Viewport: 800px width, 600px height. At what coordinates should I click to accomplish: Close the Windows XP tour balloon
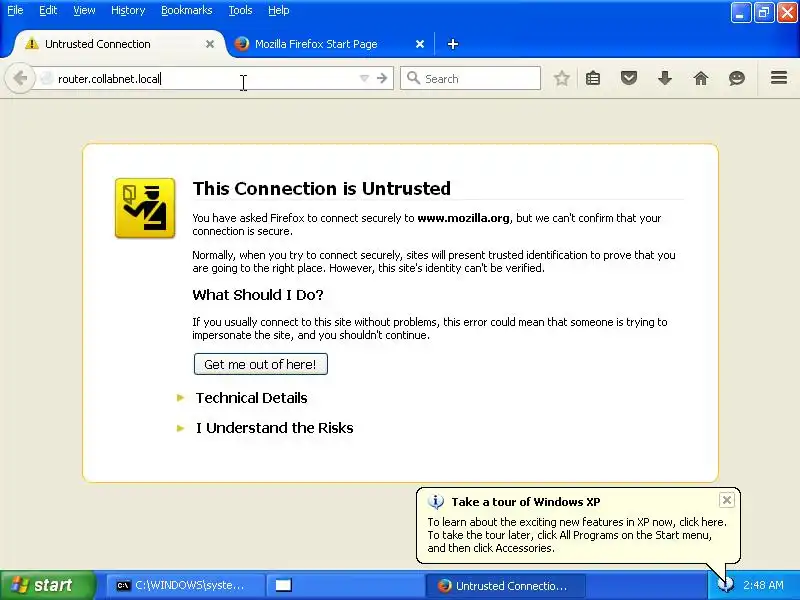click(x=727, y=500)
